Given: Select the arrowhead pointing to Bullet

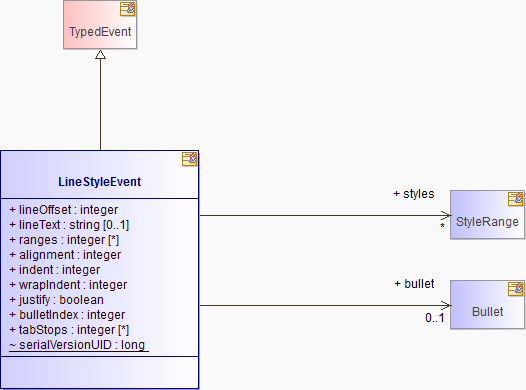Looking at the screenshot, I should (x=446, y=305).
